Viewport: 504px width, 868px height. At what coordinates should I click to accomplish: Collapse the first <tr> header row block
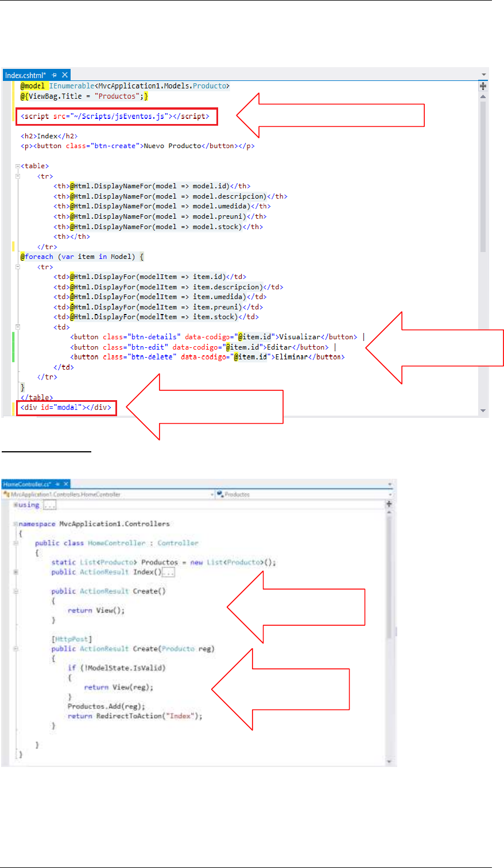tap(18, 177)
